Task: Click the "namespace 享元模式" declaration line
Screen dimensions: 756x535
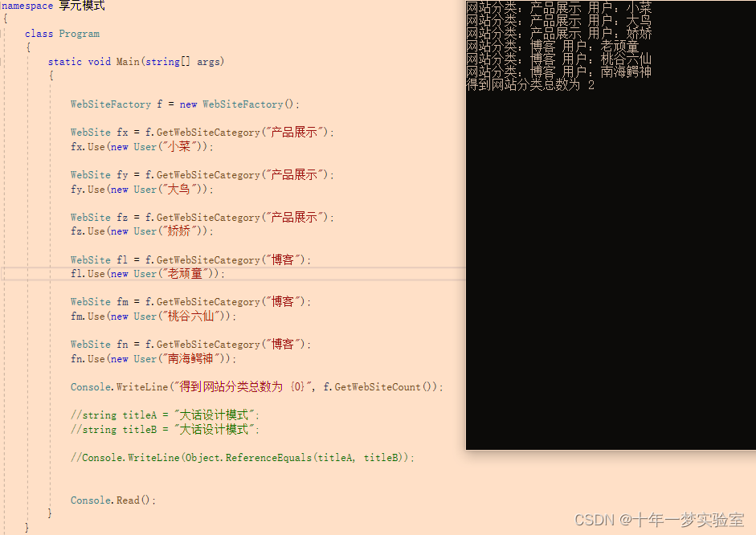Action: point(53,6)
